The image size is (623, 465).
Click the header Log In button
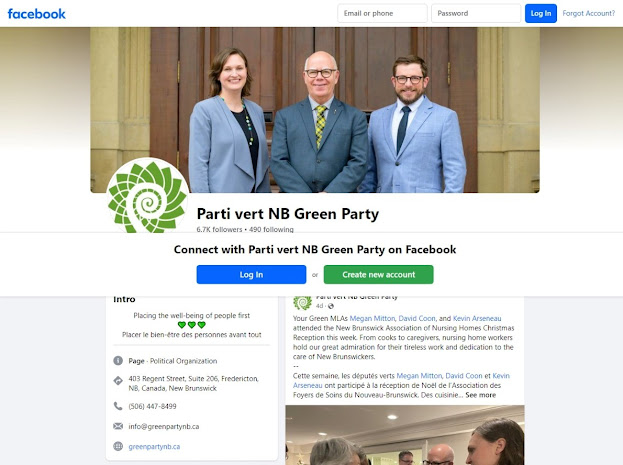[541, 14]
